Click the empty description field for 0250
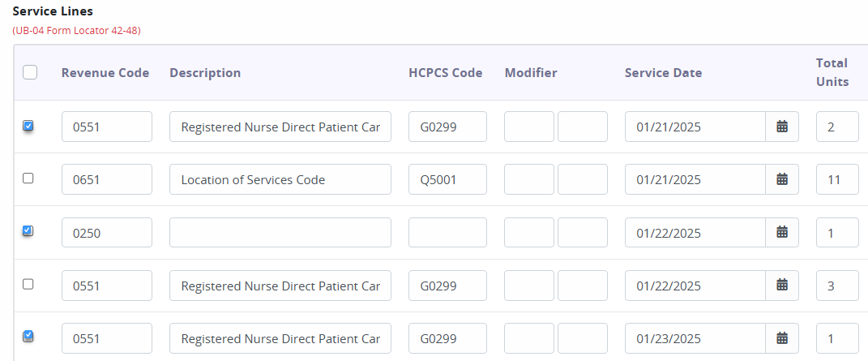This screenshot has width=868, height=361. click(x=280, y=233)
